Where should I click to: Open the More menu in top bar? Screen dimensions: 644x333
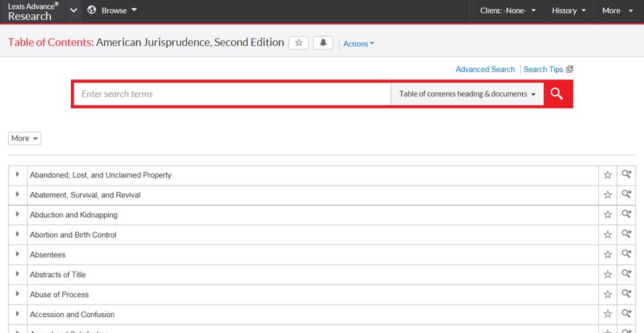tap(617, 11)
